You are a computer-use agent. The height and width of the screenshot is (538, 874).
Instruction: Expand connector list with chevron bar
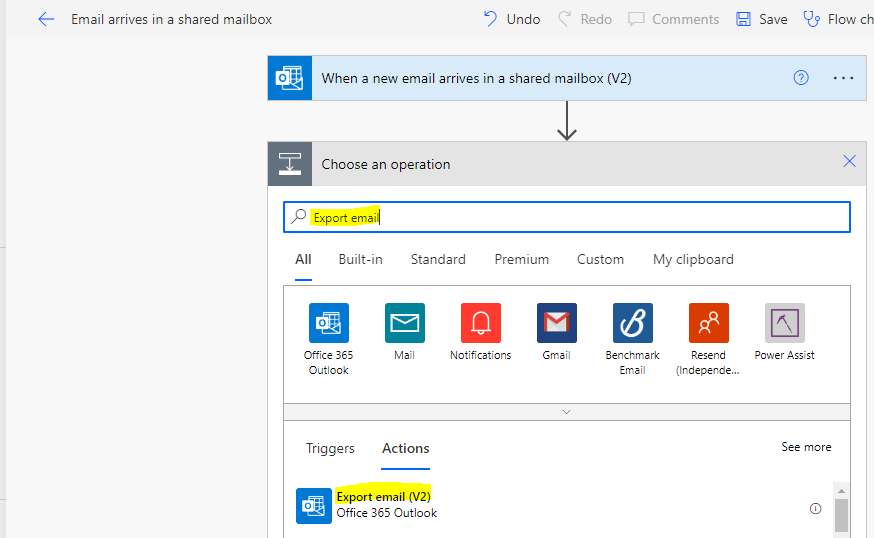[567, 412]
